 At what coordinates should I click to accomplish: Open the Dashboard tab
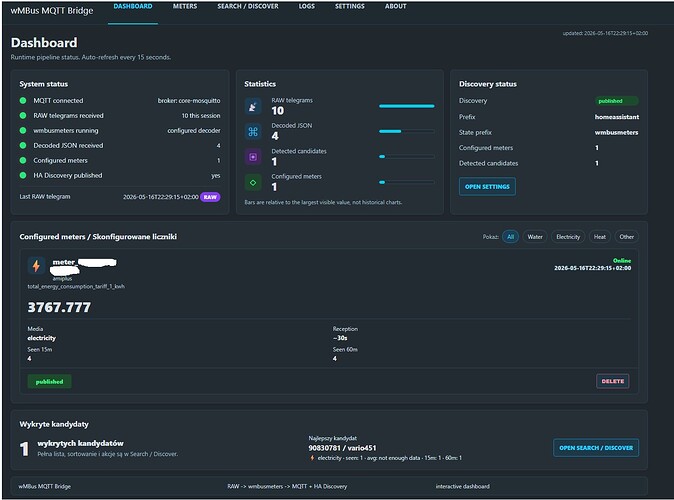[133, 6]
